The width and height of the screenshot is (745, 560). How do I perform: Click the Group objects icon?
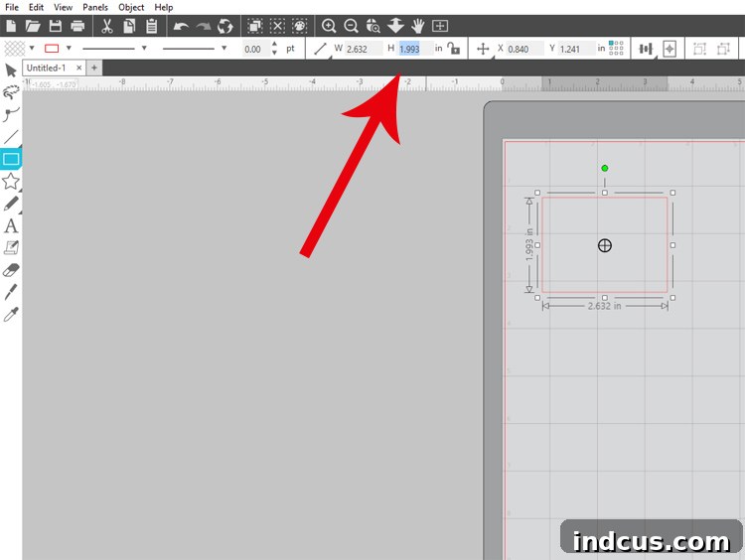pyautogui.click(x=699, y=49)
